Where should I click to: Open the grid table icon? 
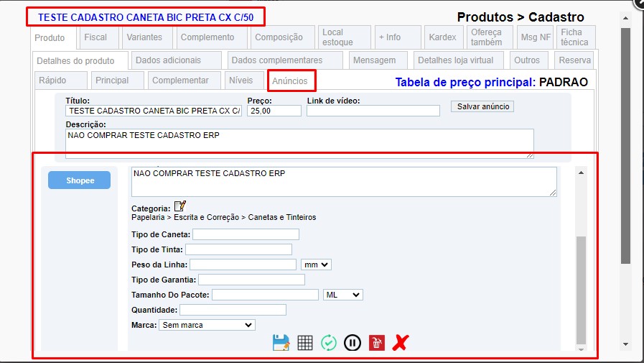coord(304,342)
